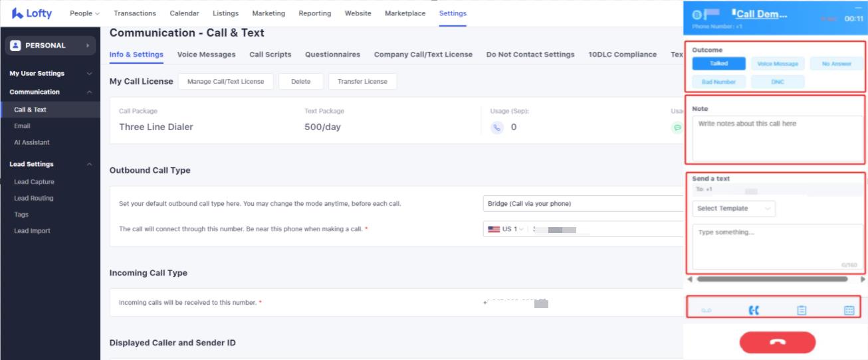Select Lead Import in sidebar
Viewport: 868px width, 360px height.
(x=32, y=231)
